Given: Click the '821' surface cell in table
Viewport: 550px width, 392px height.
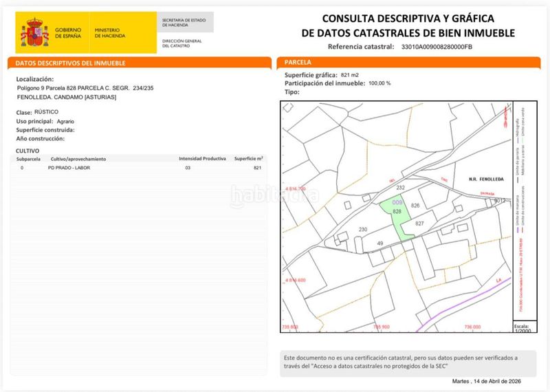Looking at the screenshot, I should [x=257, y=168].
